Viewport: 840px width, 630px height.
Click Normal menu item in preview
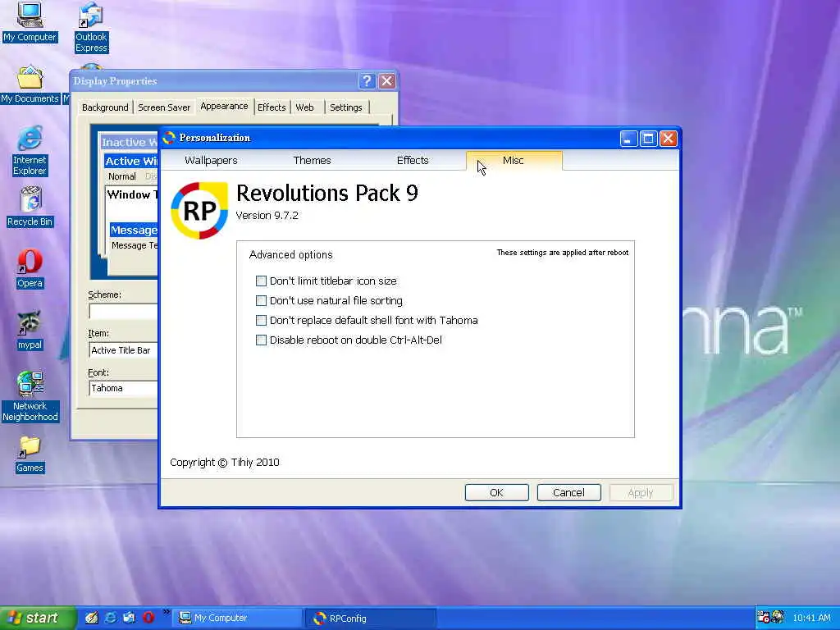122,176
